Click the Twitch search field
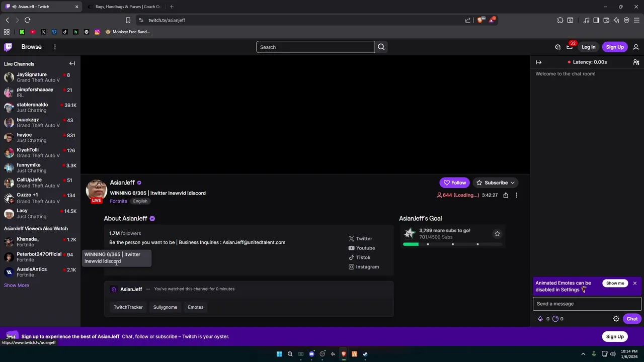644x362 pixels. click(315, 47)
